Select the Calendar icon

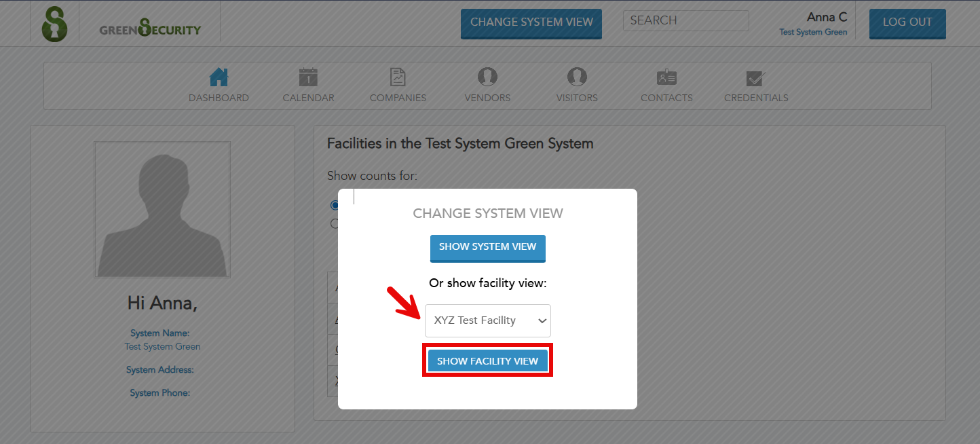308,77
